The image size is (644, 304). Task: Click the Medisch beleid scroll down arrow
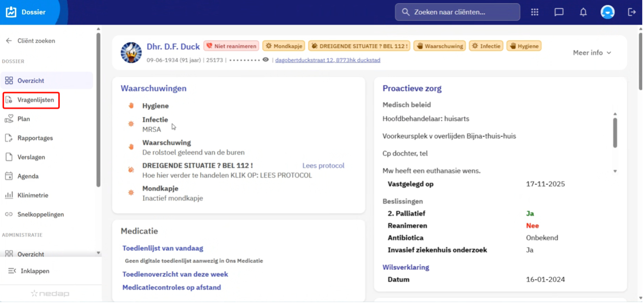coord(615,171)
